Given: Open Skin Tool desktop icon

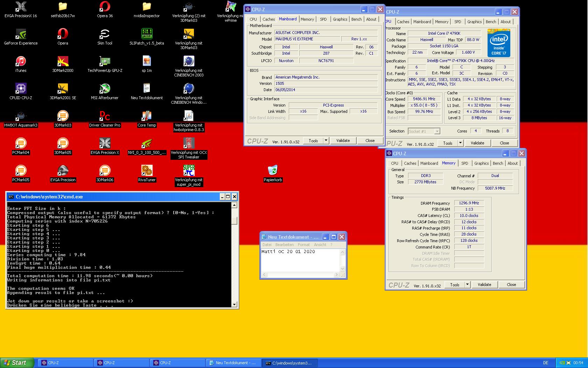Looking at the screenshot, I should 105,37.
